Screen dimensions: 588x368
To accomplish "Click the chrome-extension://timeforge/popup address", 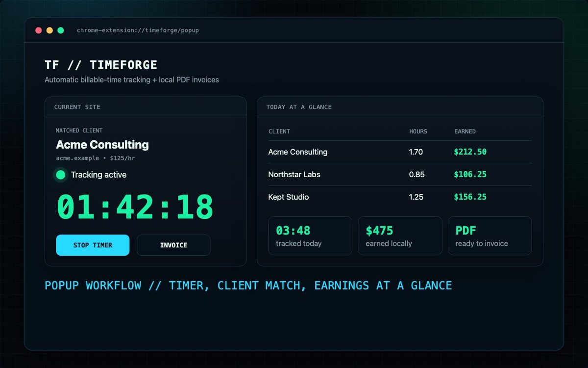I will pyautogui.click(x=138, y=30).
